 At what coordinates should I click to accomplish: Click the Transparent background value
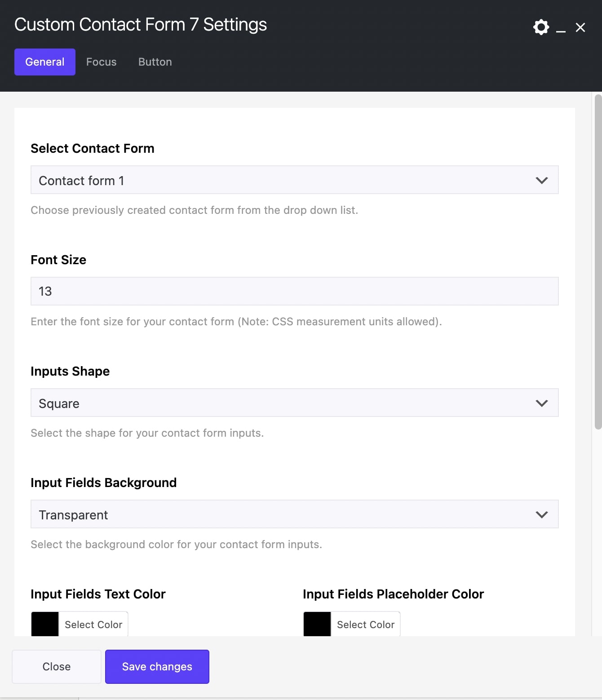click(73, 515)
